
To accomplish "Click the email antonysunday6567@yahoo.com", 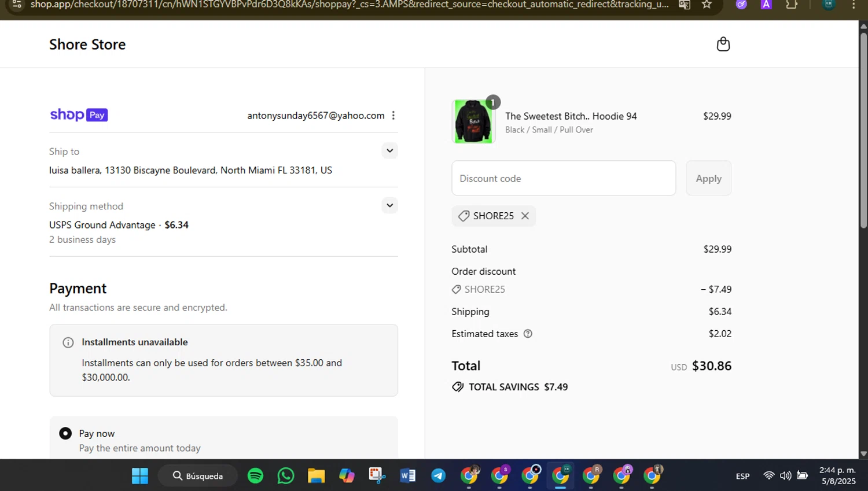I will coord(316,116).
